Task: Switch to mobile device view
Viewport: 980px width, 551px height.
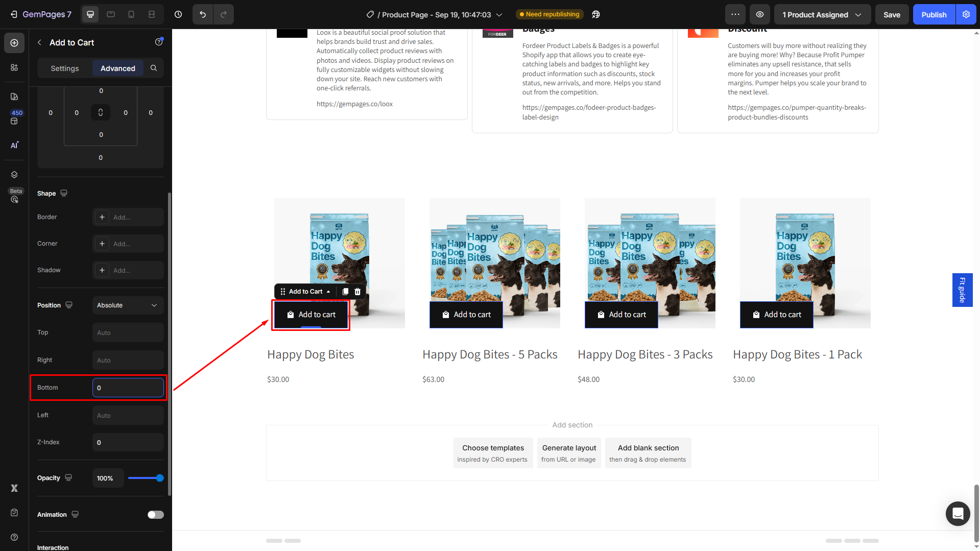Action: pos(131,14)
